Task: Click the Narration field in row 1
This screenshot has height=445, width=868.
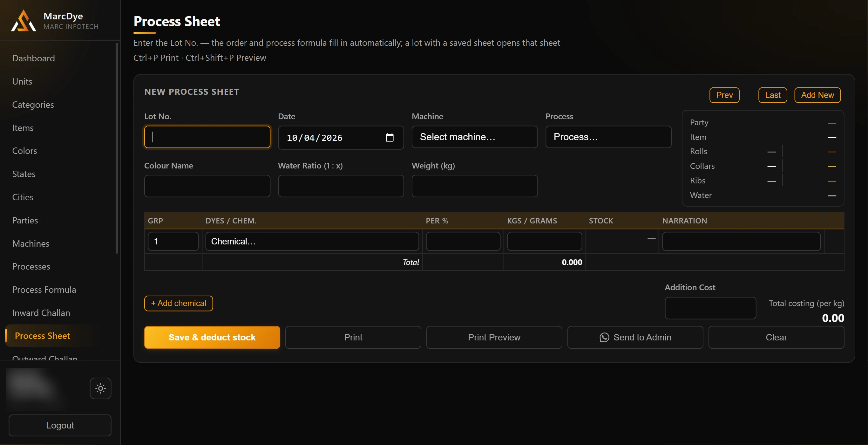Action: [741, 241]
